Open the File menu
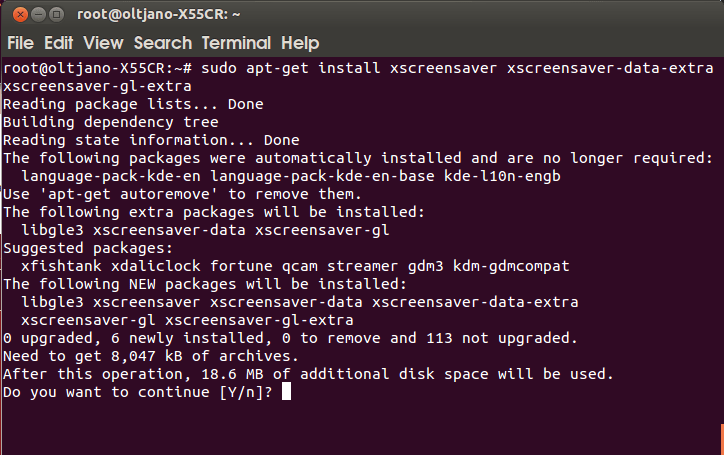724x455 pixels. 21,43
